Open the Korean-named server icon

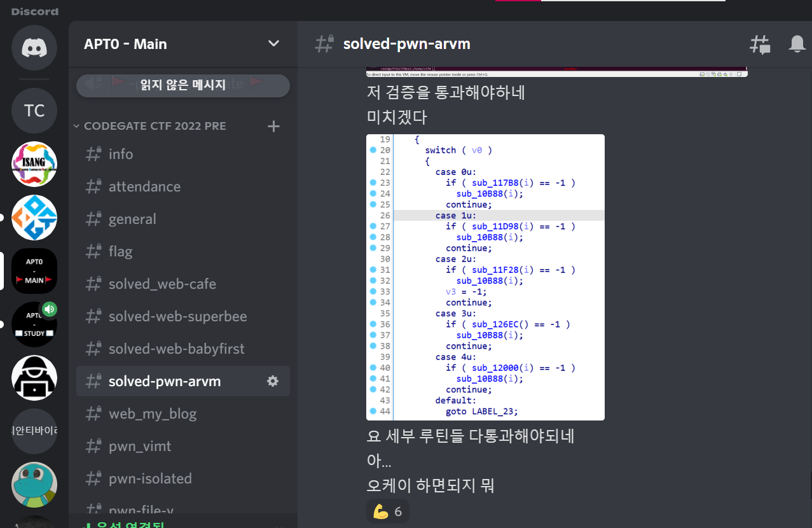(x=34, y=431)
